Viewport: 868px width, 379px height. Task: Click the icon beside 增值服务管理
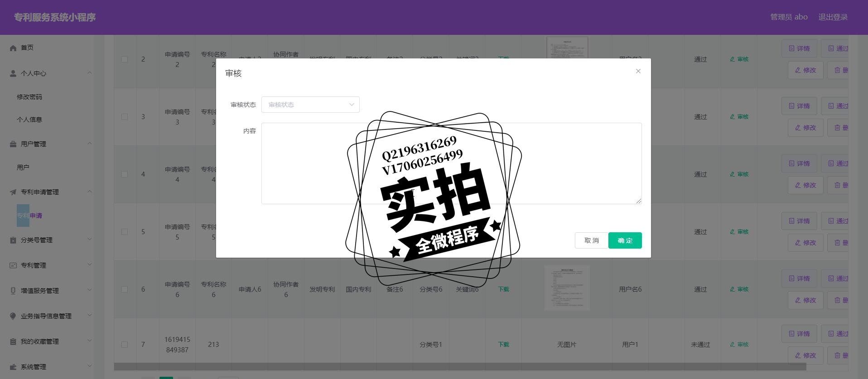coord(13,291)
